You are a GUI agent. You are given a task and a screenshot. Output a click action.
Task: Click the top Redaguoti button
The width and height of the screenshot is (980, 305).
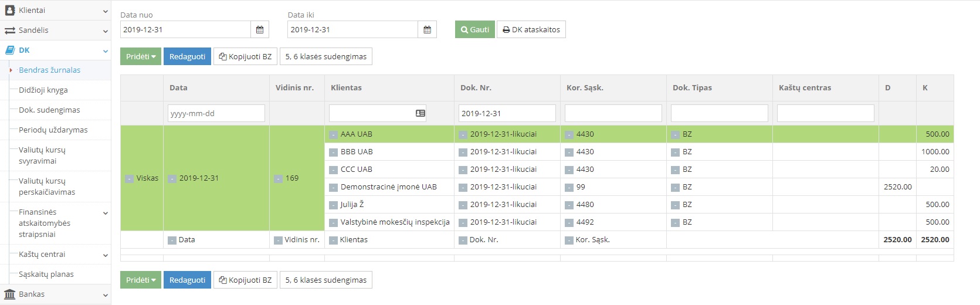(187, 57)
